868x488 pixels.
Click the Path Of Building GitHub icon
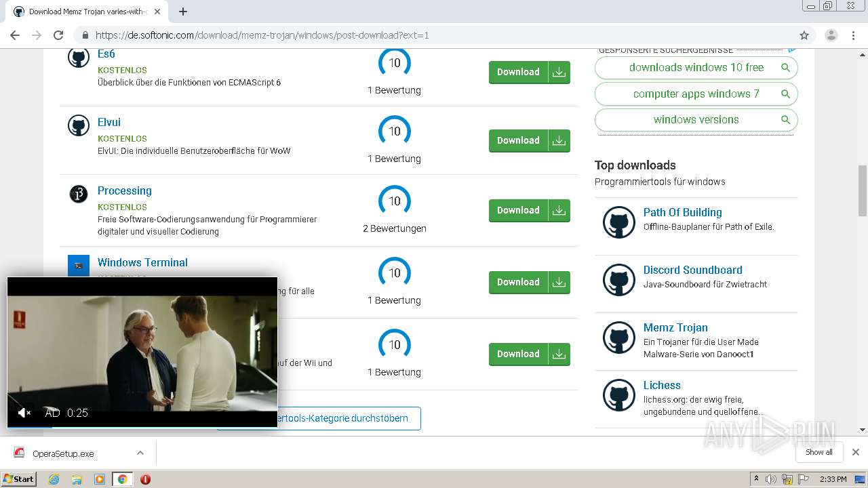tap(619, 222)
